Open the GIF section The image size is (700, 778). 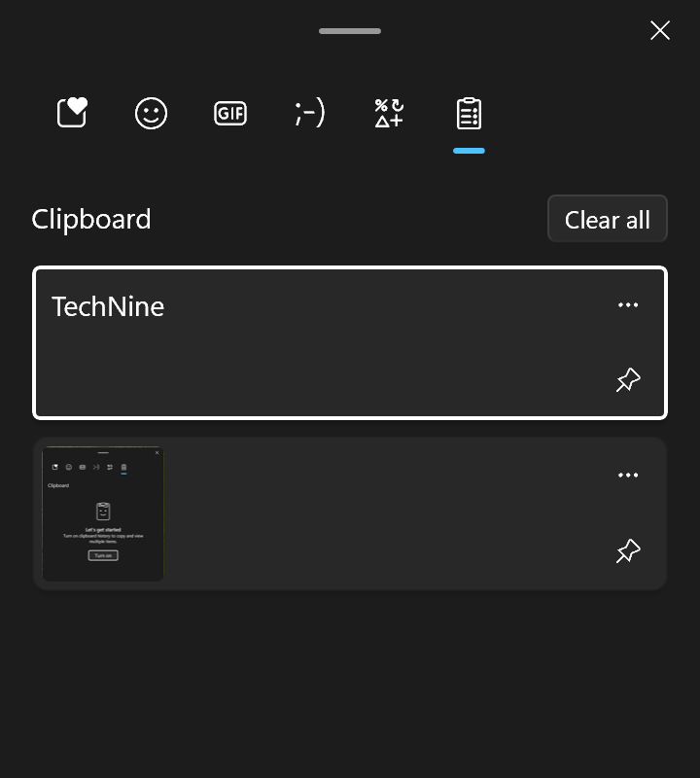230,114
